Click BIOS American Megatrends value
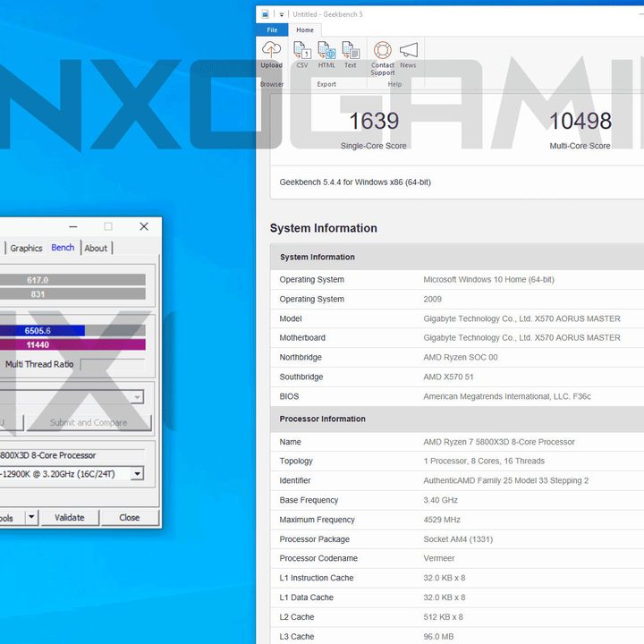This screenshot has width=644, height=644. pos(507,396)
